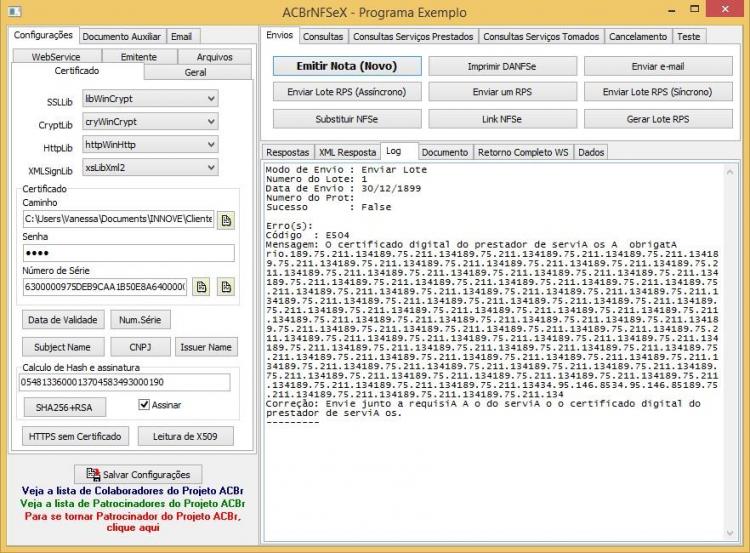Focus the Número de Série field
The image size is (750, 553).
pyautogui.click(x=105, y=287)
